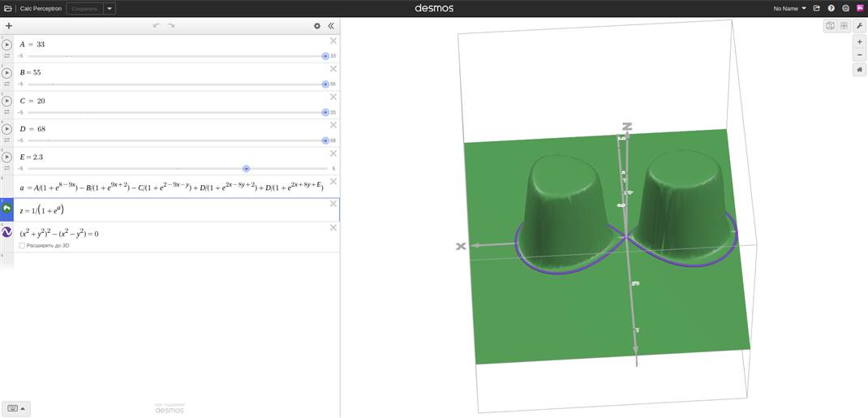Open the save options dropdown arrow
Image resolution: width=868 pixels, height=418 pixels.
tap(109, 8)
